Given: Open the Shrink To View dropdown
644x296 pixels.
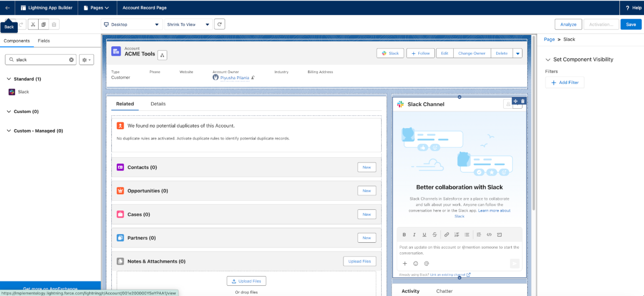Looking at the screenshot, I should tap(188, 24).
